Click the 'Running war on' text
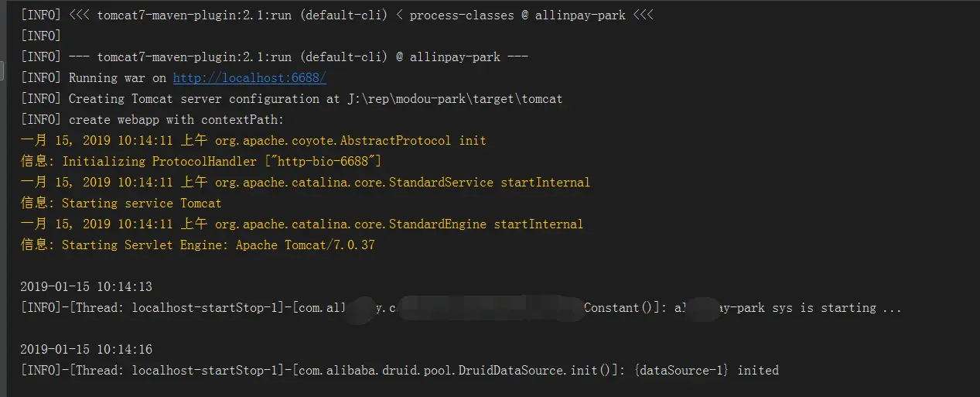The width and height of the screenshot is (980, 397). click(118, 78)
